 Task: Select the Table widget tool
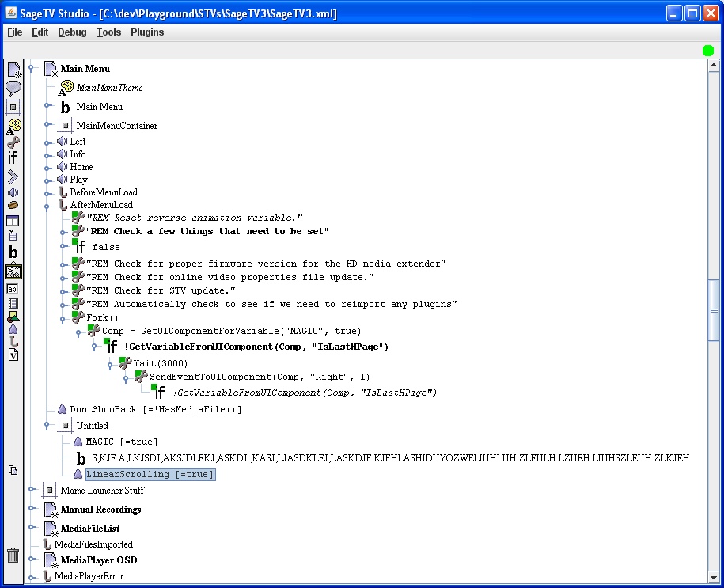click(13, 221)
